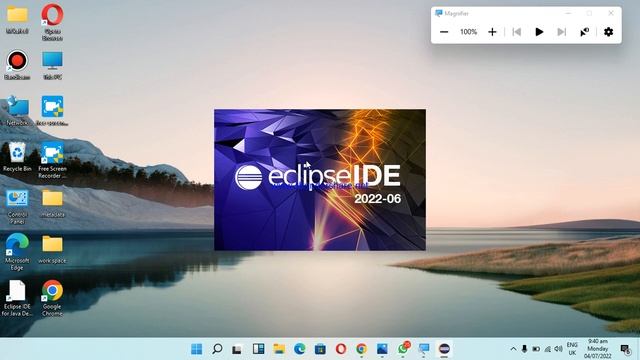Image resolution: width=640 pixels, height=360 pixels.
Task: Start reading with Magnifier play button
Action: pos(539,32)
